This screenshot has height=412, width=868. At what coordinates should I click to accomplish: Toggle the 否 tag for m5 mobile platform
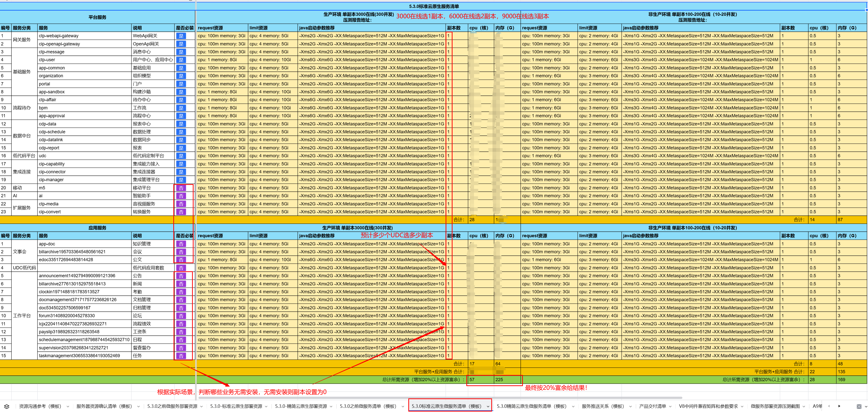[x=181, y=188]
